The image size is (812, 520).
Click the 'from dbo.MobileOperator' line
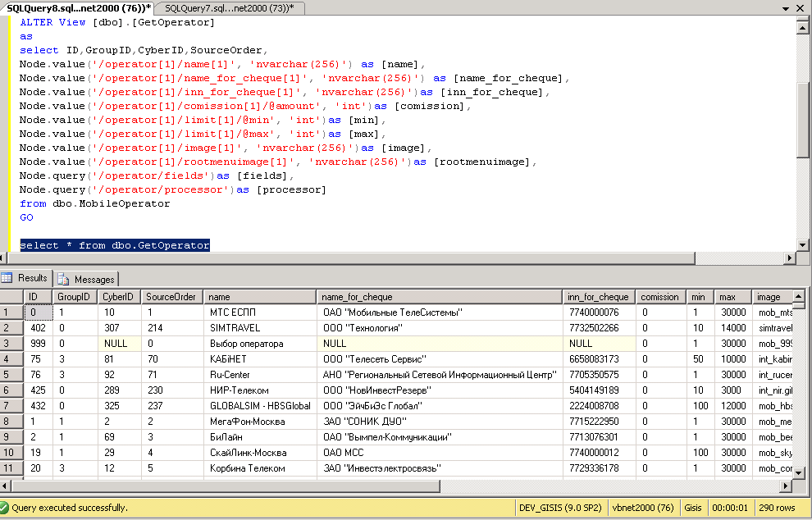[95, 203]
